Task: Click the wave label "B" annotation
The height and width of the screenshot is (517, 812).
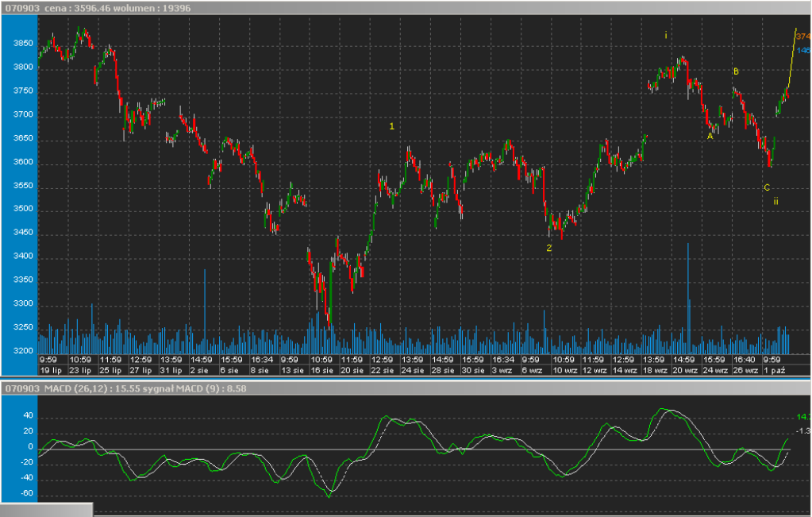Action: 736,72
